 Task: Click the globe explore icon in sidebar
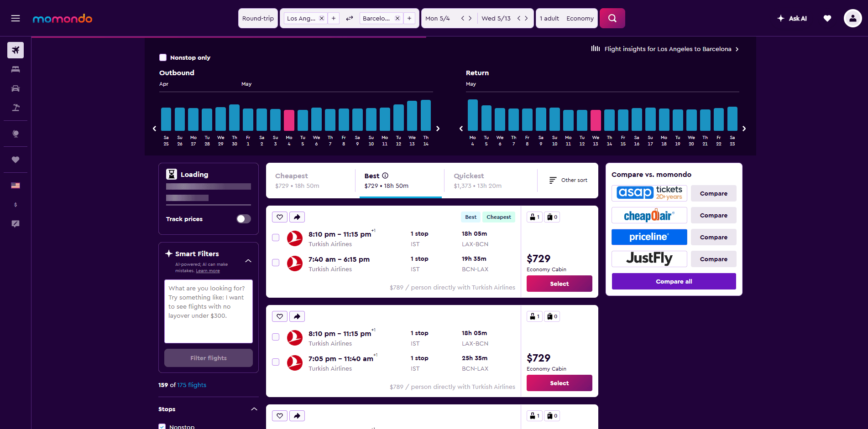[x=15, y=133]
